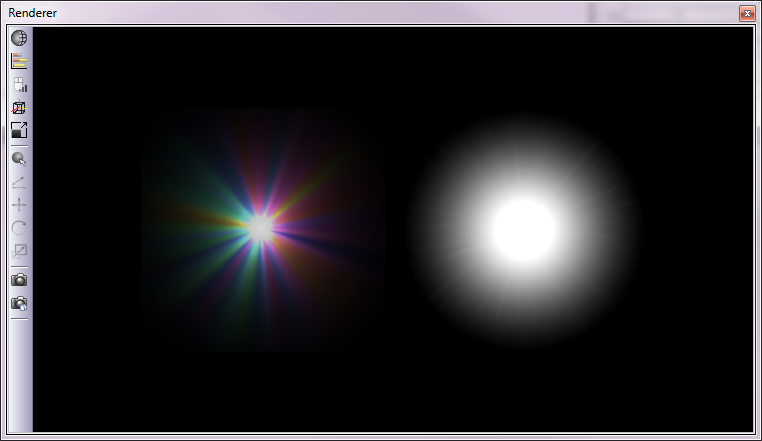The width and height of the screenshot is (762, 441).
Task: Click the greyed-out angle line tool
Action: tap(19, 181)
